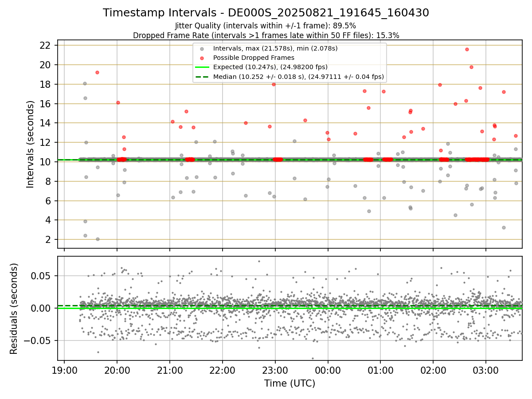Click the plot title 'Timestamp Intervals - DE000S_20250821_191645_160430'
The image size is (532, 399).
[x=266, y=13]
